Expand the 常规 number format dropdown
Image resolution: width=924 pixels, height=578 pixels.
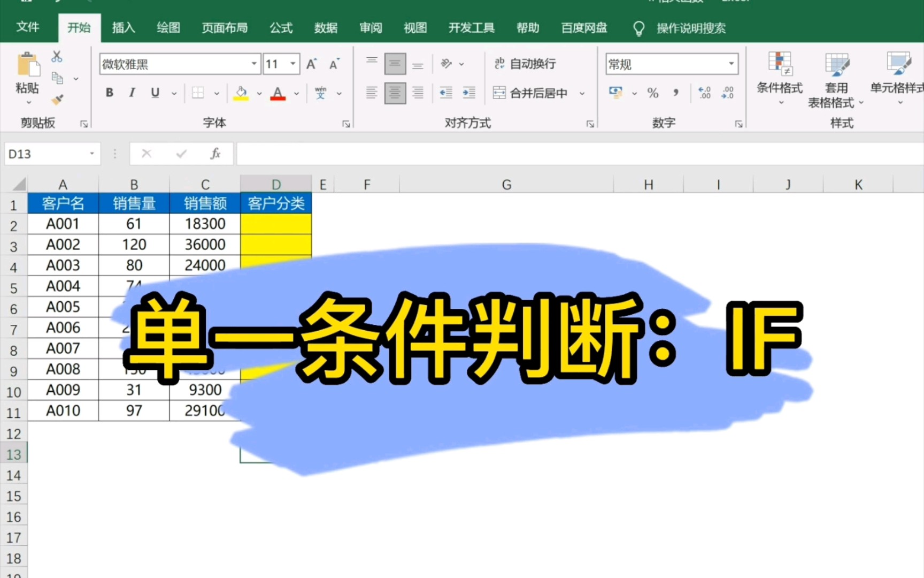(731, 63)
